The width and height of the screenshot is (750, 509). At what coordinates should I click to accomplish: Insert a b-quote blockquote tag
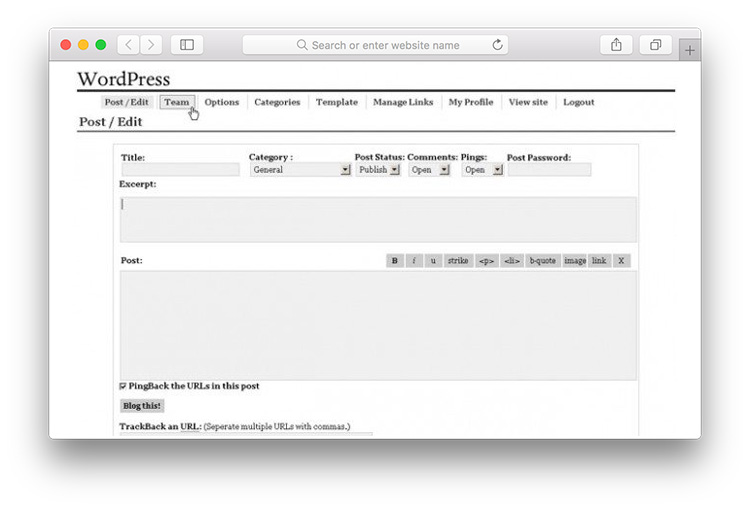click(x=542, y=261)
